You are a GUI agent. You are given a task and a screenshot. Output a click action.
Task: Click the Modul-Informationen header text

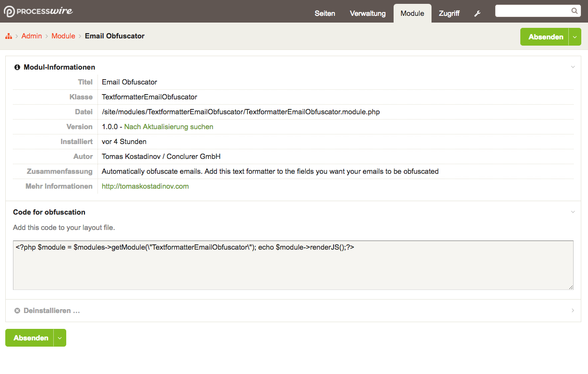(x=60, y=67)
